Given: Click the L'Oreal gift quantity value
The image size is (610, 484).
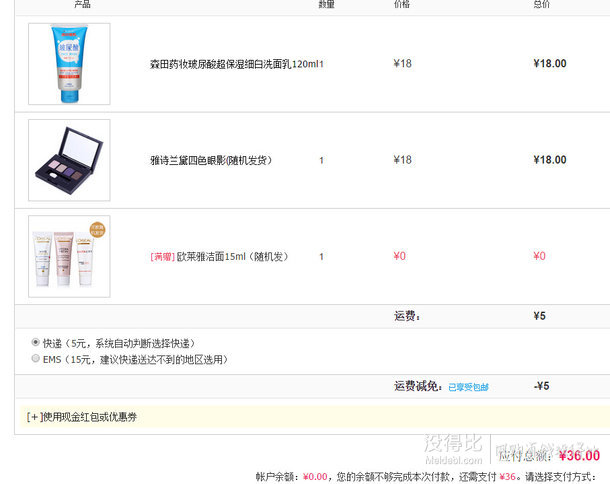Looking at the screenshot, I should (x=321, y=256).
